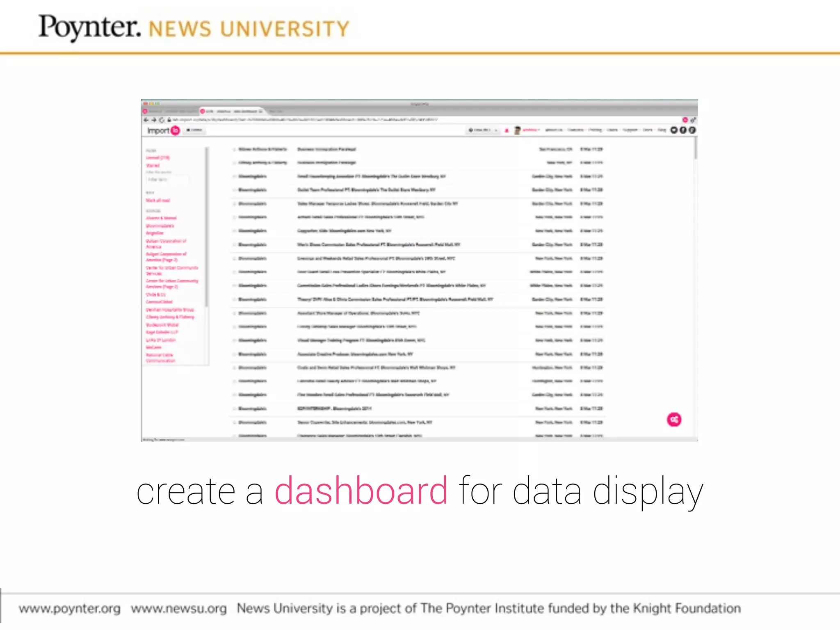Select Denihan Hospitality Group source
Viewport: 840px width, 630px height.
tap(170, 310)
